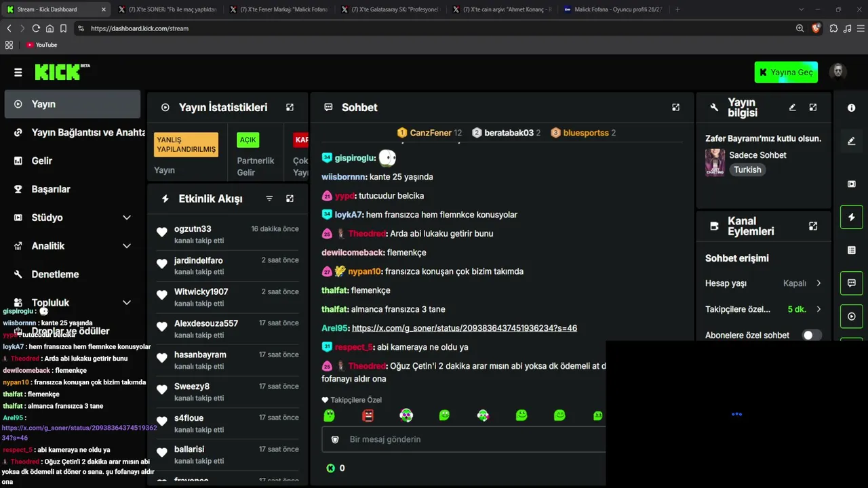Click the browser address bar URL
The height and width of the screenshot is (488, 868).
(x=140, y=28)
